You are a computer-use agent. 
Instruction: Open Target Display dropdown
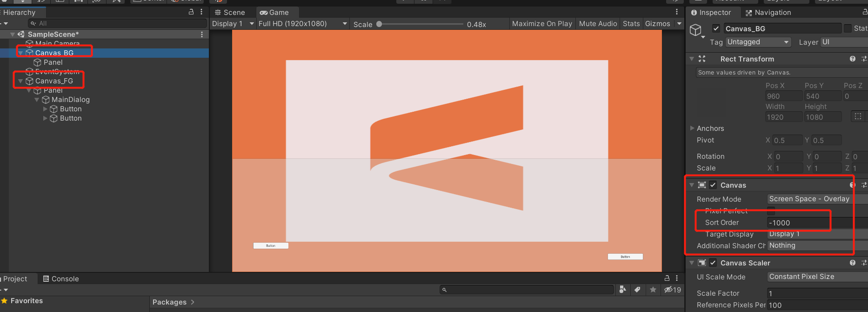(x=817, y=234)
